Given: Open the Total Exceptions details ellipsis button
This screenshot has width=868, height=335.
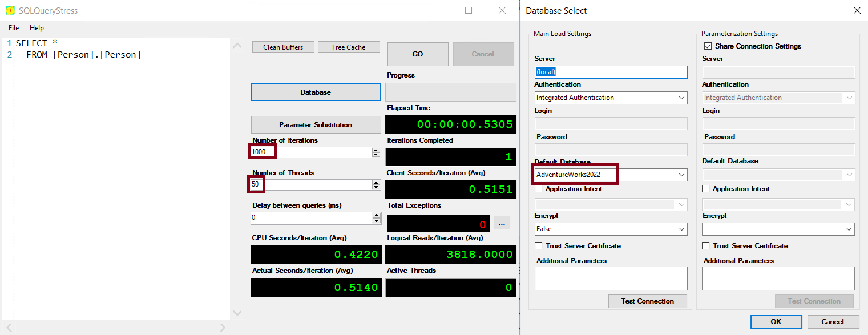Looking at the screenshot, I should coord(501,224).
